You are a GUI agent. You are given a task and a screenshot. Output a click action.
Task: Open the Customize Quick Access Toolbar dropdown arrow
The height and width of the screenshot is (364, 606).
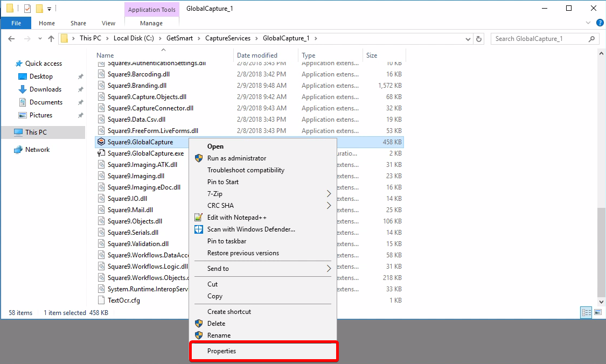[x=49, y=8]
